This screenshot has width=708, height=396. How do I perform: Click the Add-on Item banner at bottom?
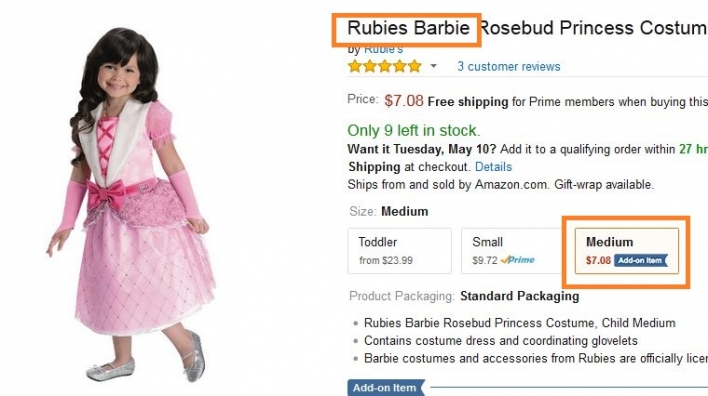pos(387,388)
